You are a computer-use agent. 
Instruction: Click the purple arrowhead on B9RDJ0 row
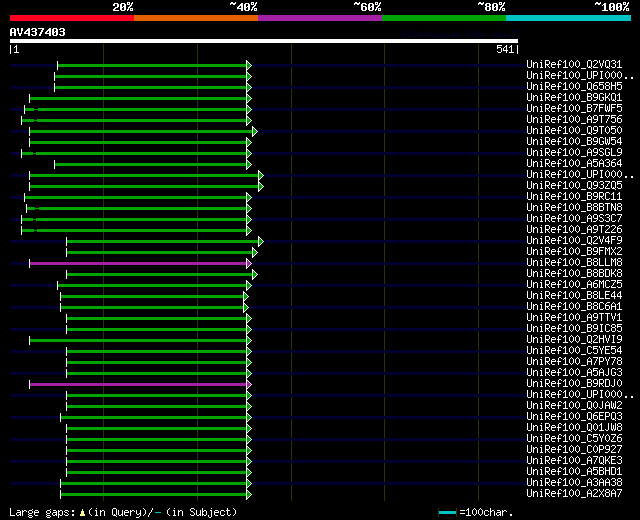pos(249,384)
